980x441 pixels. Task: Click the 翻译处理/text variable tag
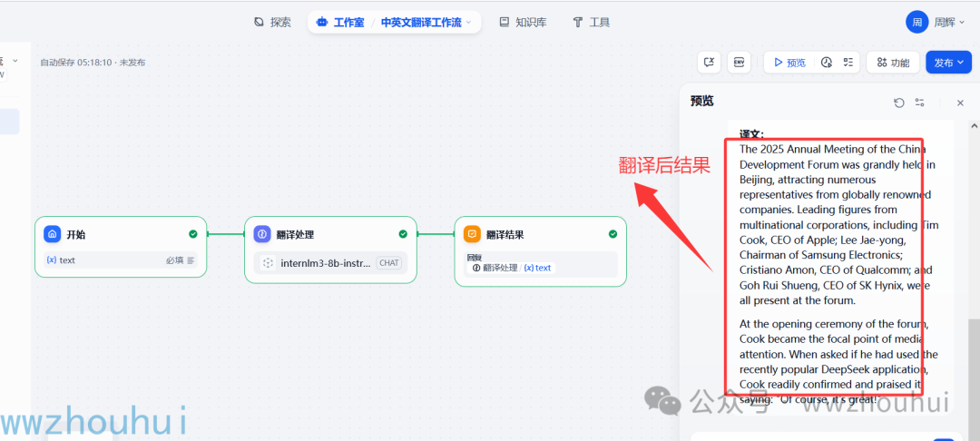pos(511,268)
